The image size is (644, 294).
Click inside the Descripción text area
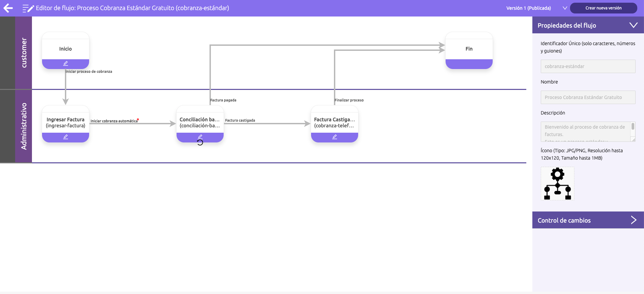[x=585, y=131]
